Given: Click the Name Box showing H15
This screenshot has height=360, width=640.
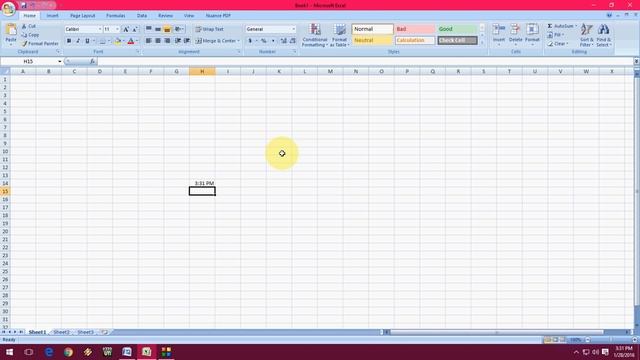Looking at the screenshot, I should (x=31, y=61).
